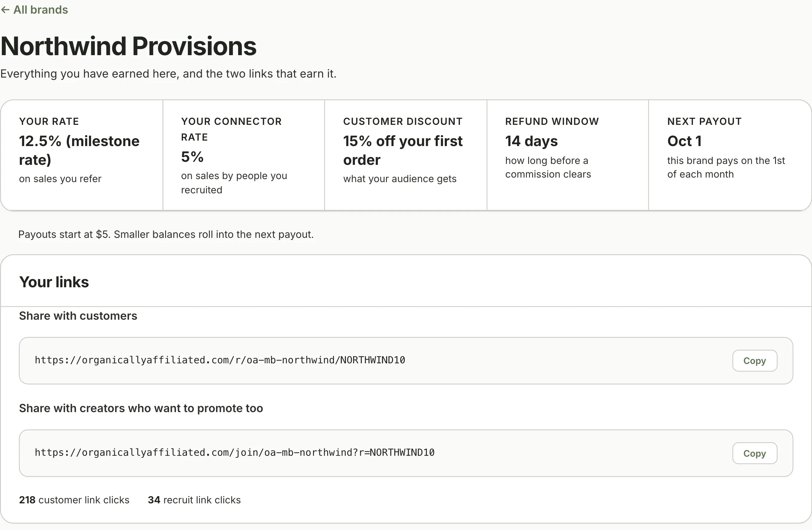This screenshot has height=530, width=812.
Task: Click the NEXT PAYOUT label
Action: tap(704, 121)
